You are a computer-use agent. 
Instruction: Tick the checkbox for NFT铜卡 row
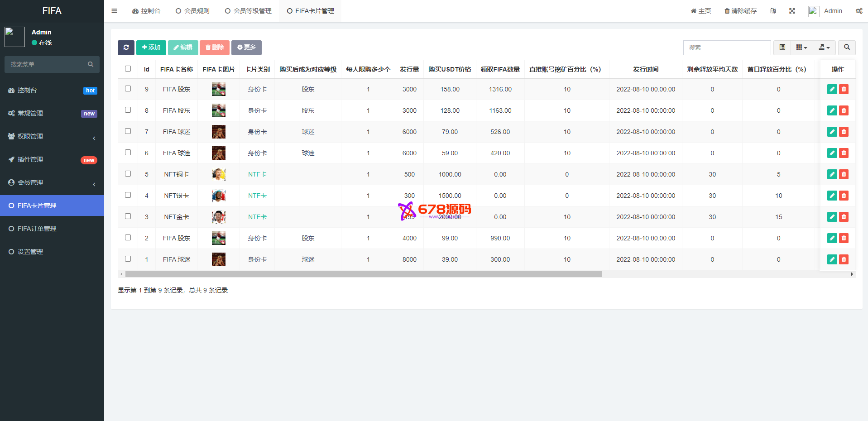pos(128,174)
